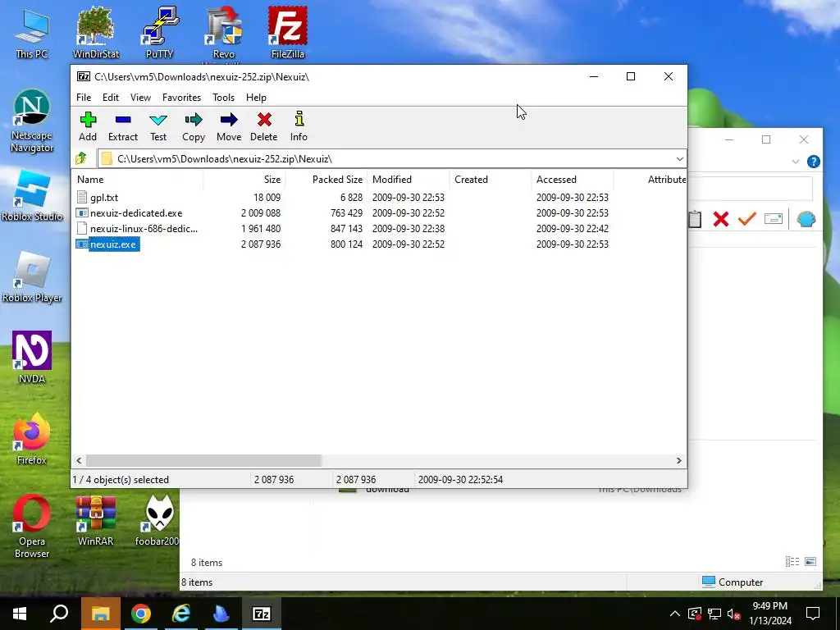The image size is (840, 630).
Task: Sort by Created column header
Action: coord(491,180)
